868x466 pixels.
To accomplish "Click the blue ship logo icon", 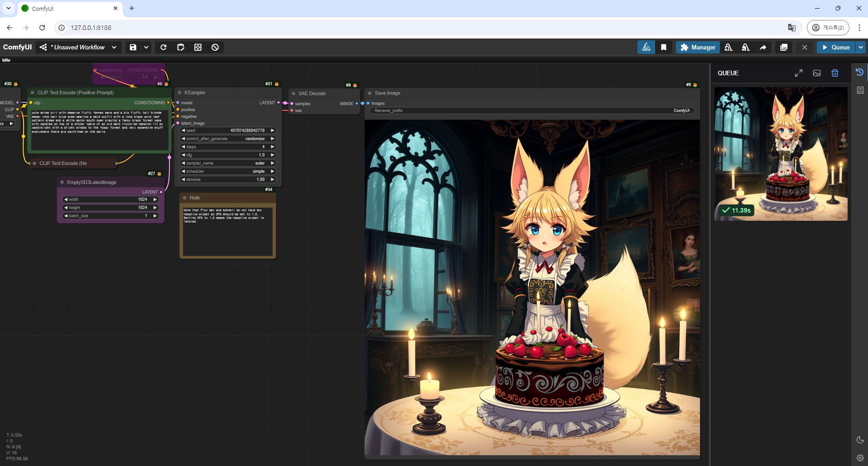I will click(646, 47).
